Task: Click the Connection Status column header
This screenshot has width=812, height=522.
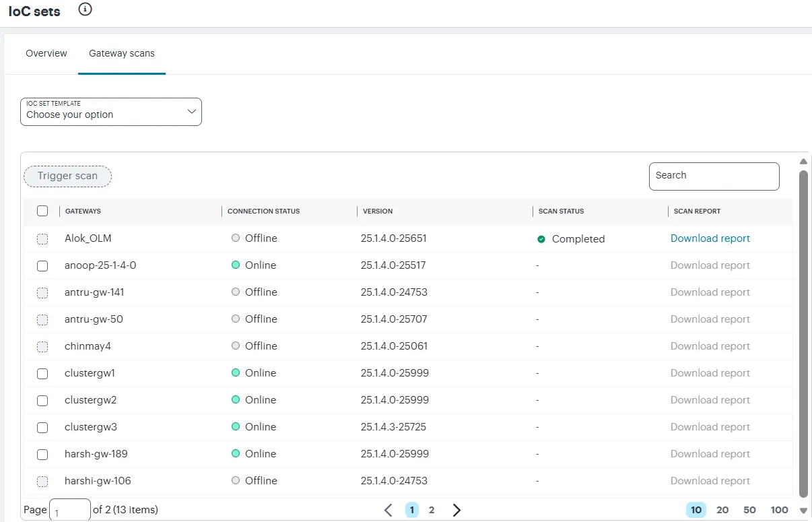Action: pos(264,211)
